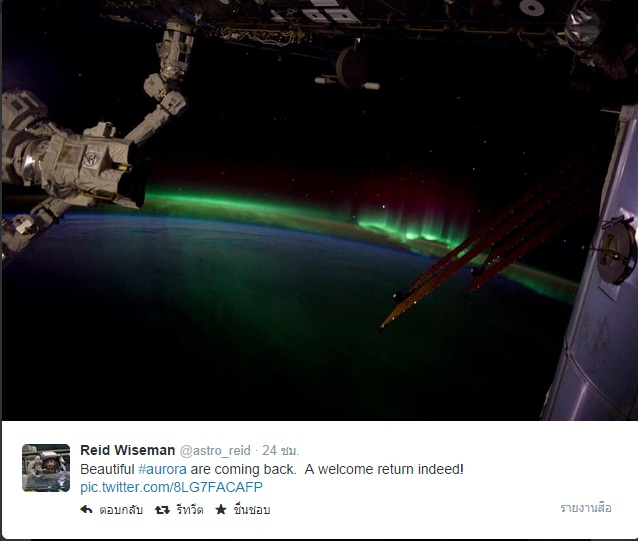
Task: Open the tweet's 24 ชม. timestamp
Action: click(281, 450)
